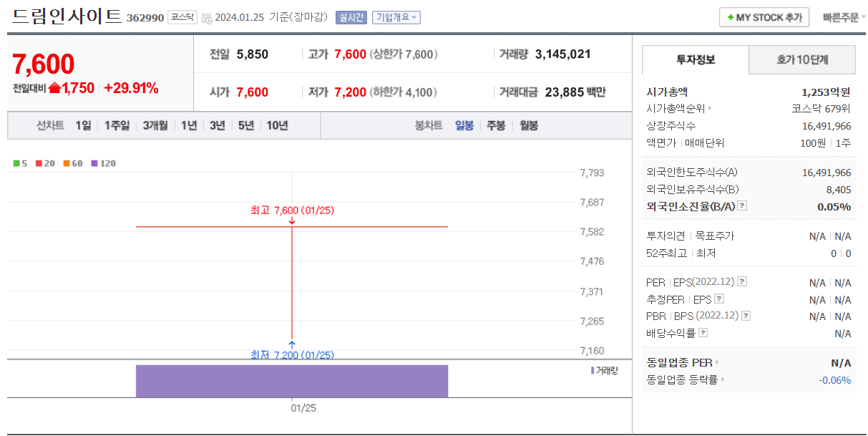The height and width of the screenshot is (436, 868).
Task: Select the 3개월 line chart period
Action: click(x=155, y=125)
